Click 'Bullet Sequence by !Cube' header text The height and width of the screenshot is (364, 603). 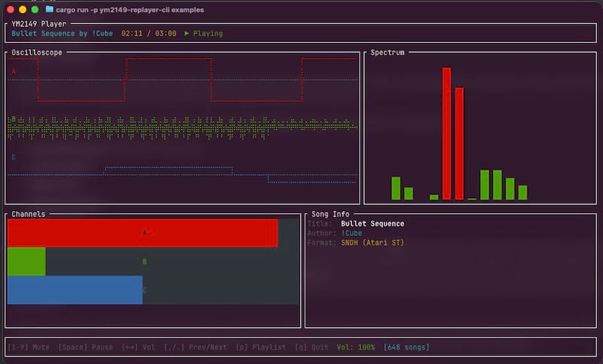pos(63,33)
